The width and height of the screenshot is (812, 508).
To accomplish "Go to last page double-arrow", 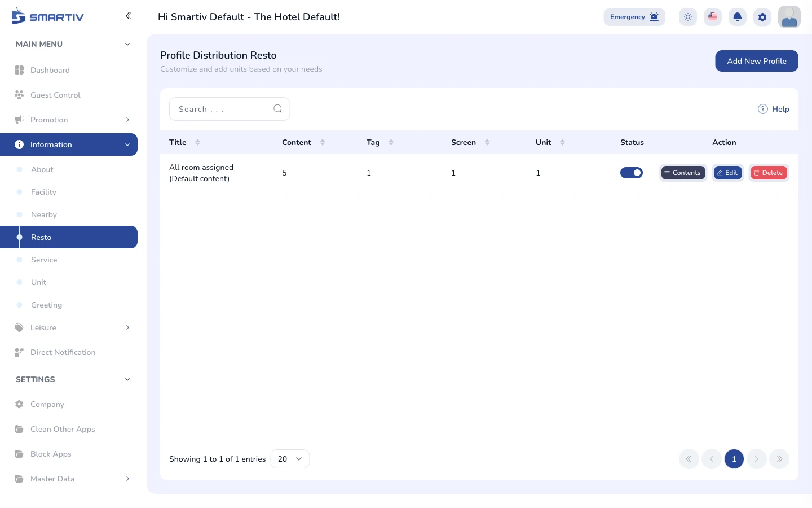I will pyautogui.click(x=779, y=459).
